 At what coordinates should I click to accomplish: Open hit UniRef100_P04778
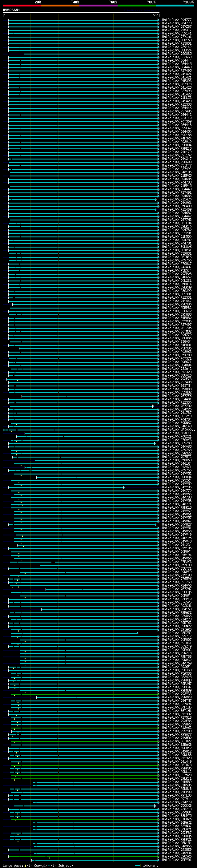click(177, 23)
